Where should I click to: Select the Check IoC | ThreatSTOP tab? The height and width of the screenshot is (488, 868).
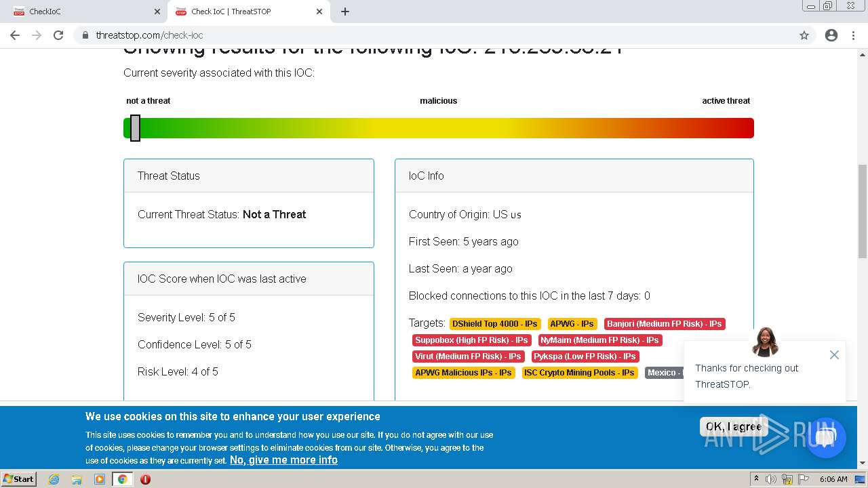(x=248, y=12)
